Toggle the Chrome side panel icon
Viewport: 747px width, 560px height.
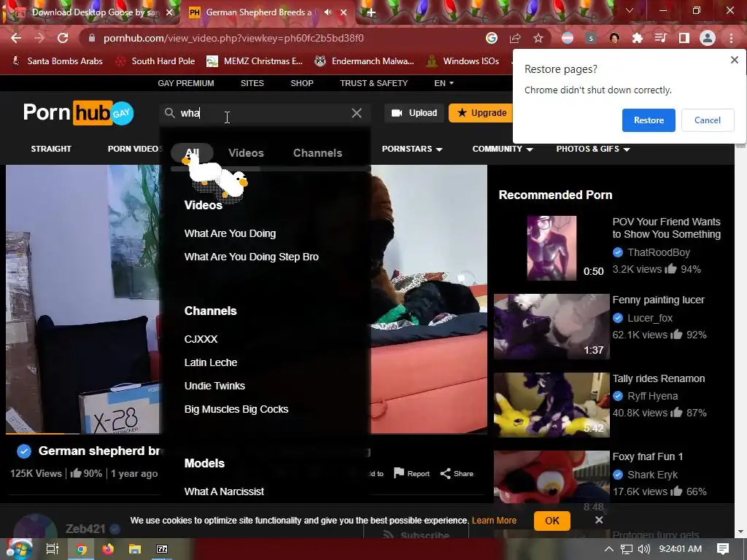click(684, 38)
